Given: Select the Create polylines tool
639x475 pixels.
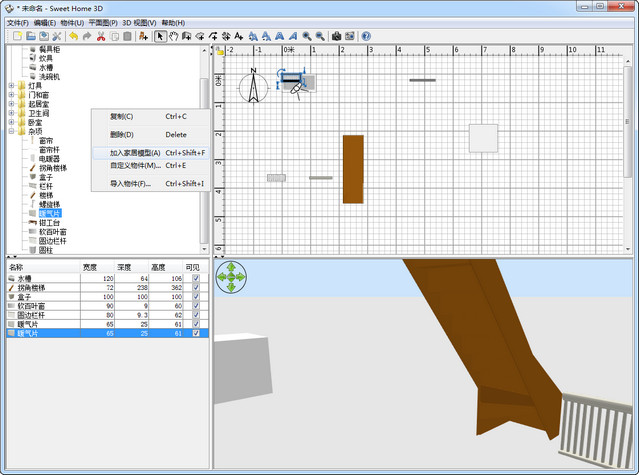Looking at the screenshot, I should (x=213, y=36).
